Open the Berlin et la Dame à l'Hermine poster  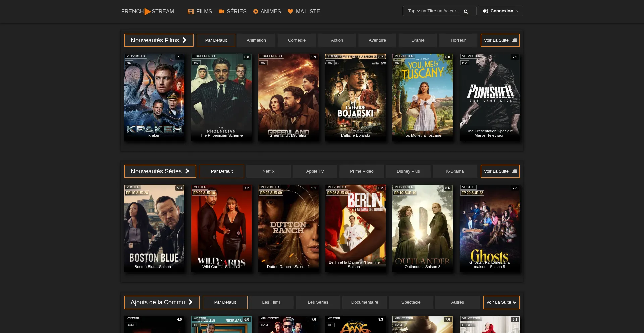pos(356,228)
